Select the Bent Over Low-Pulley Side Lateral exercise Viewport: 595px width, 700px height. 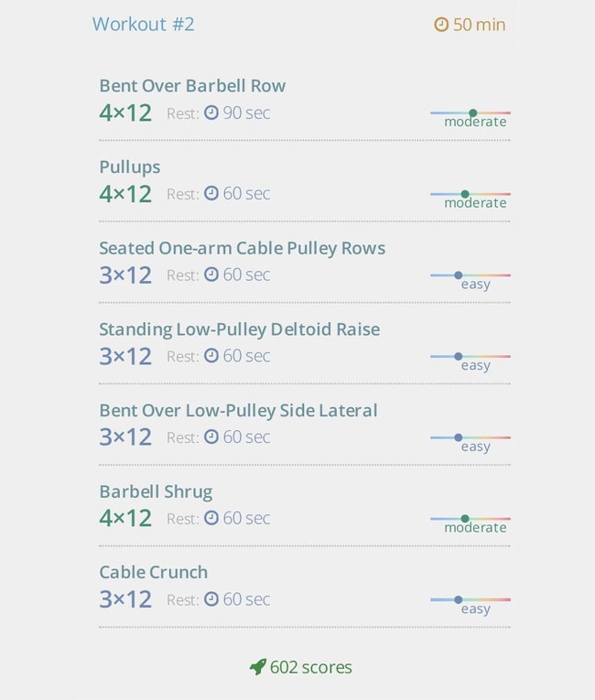pyautogui.click(x=238, y=411)
